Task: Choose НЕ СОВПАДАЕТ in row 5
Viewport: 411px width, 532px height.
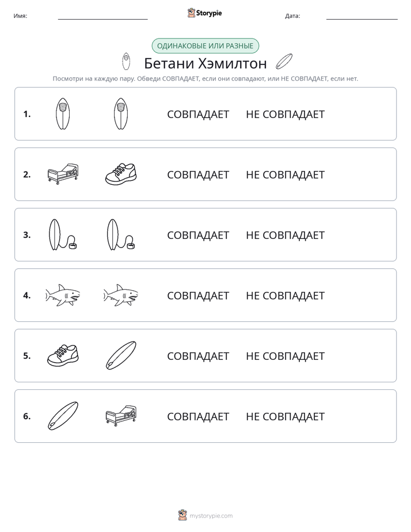Action: (285, 356)
